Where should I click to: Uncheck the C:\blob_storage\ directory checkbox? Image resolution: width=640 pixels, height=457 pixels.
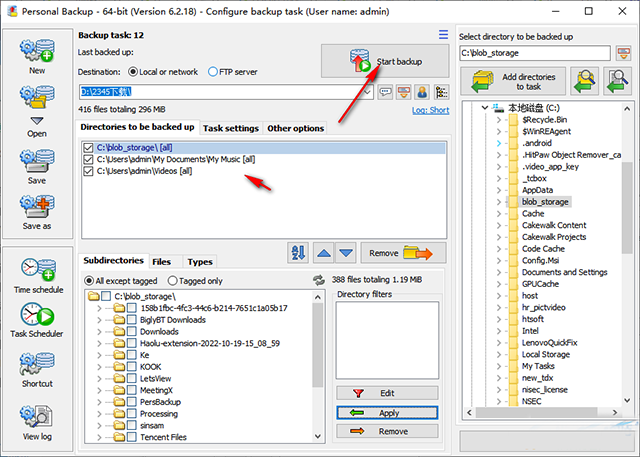point(89,148)
